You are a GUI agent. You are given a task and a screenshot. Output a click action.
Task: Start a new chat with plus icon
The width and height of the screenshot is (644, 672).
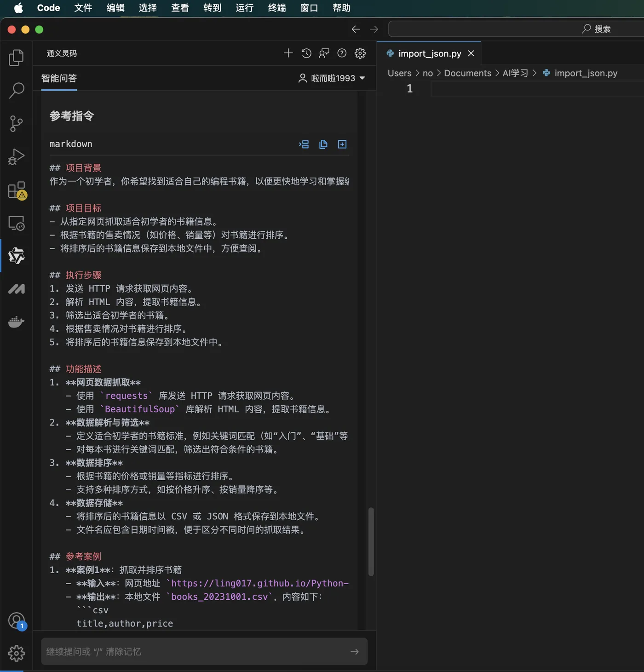click(288, 53)
